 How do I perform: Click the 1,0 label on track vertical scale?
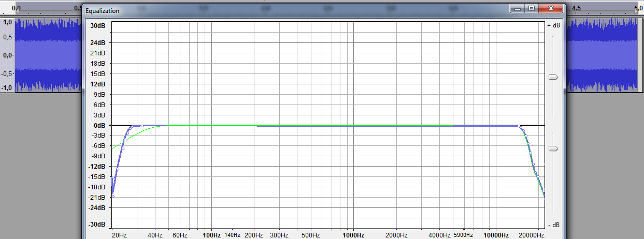7,22
